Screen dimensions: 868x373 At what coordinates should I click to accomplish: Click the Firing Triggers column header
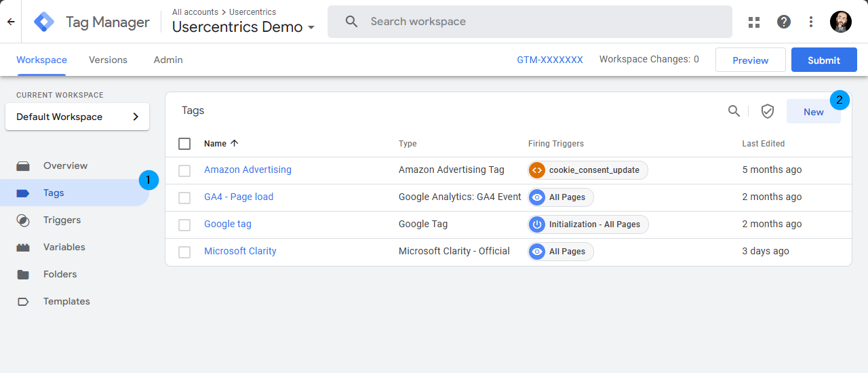[556, 144]
